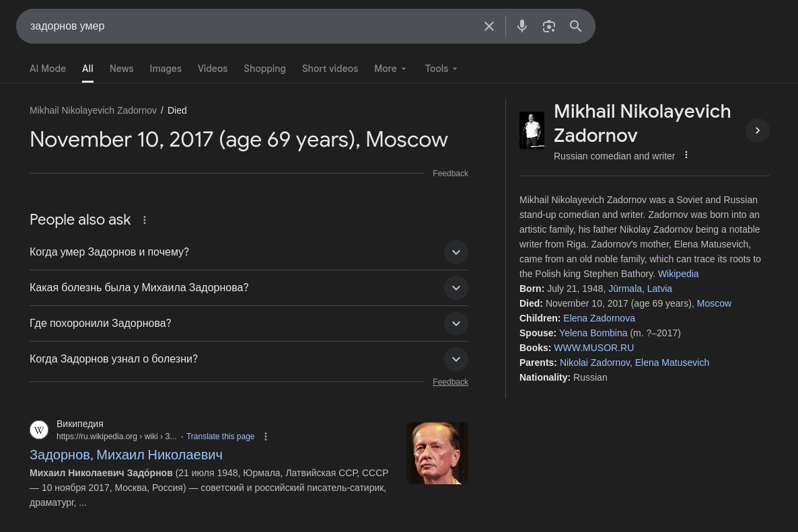Open Yelena Bombina spouse link

[x=593, y=333]
